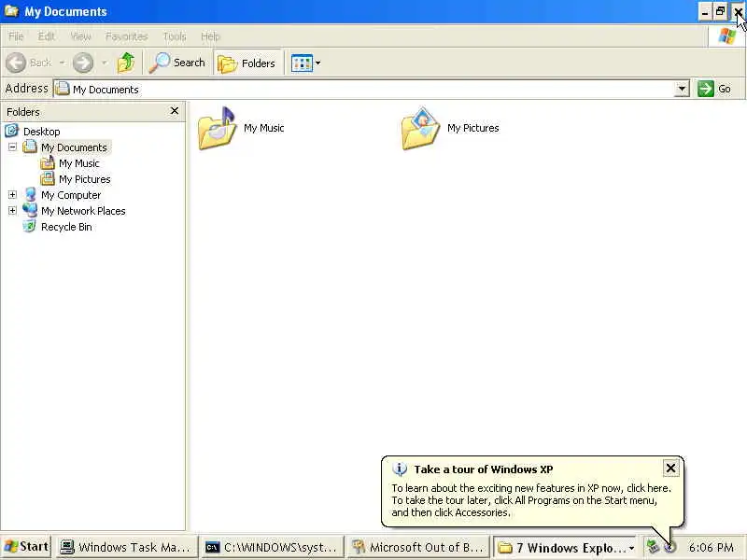747x560 pixels.
Task: Minimize the My Documents window
Action: click(x=705, y=11)
